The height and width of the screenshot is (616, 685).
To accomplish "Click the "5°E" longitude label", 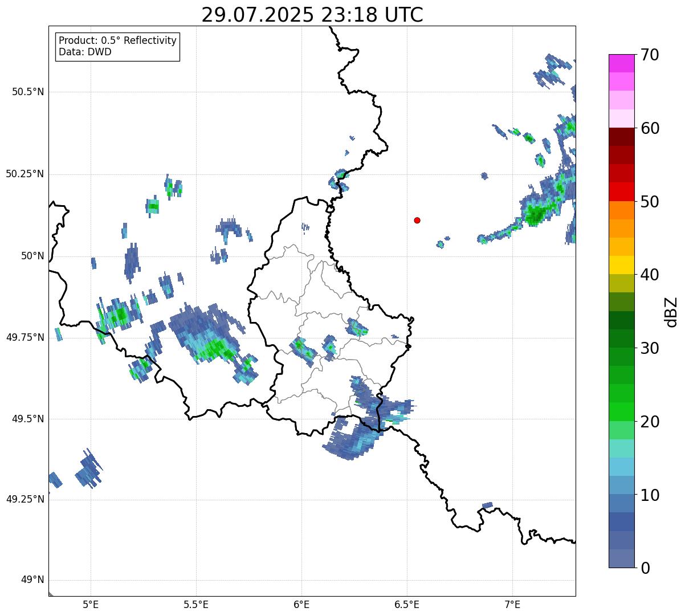I will tap(91, 605).
